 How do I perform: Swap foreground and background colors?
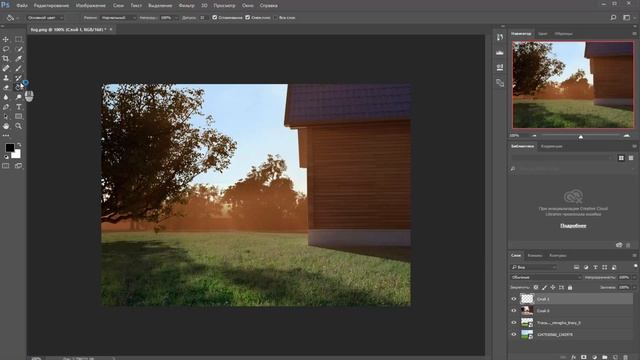pyautogui.click(x=19, y=145)
